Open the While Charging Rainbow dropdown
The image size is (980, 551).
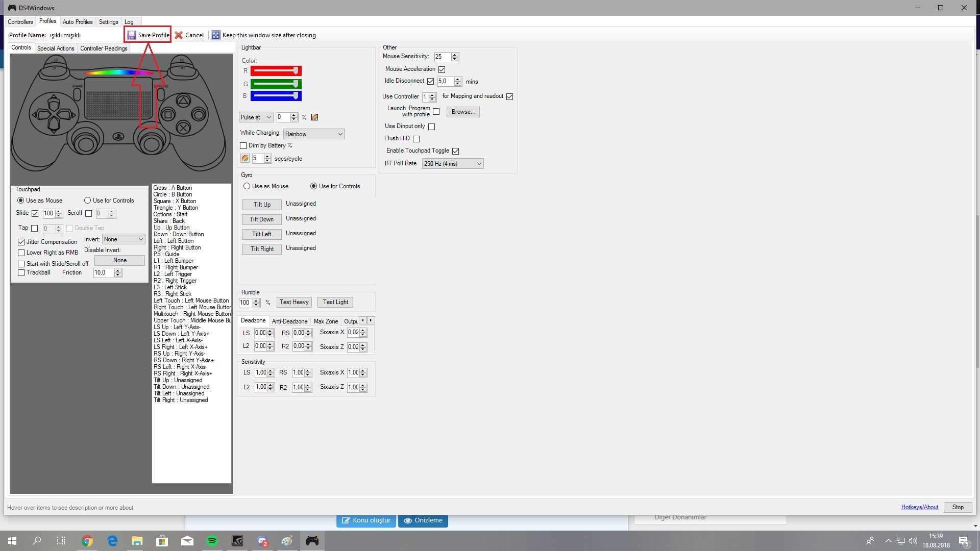pyautogui.click(x=314, y=134)
